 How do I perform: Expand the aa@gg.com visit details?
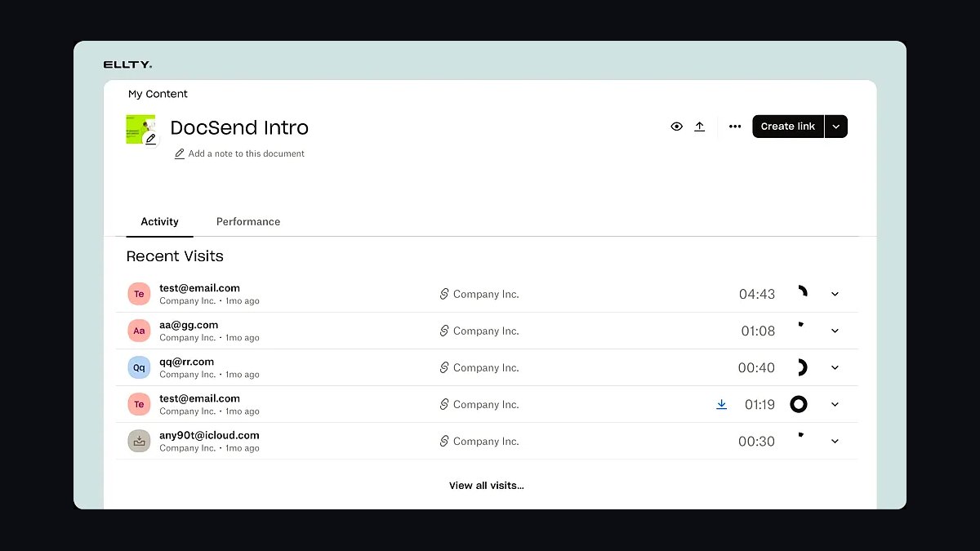tap(835, 331)
